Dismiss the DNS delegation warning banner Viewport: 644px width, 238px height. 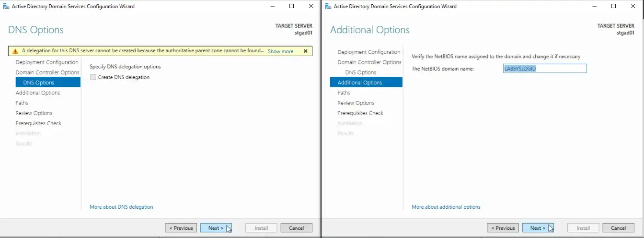click(x=306, y=51)
